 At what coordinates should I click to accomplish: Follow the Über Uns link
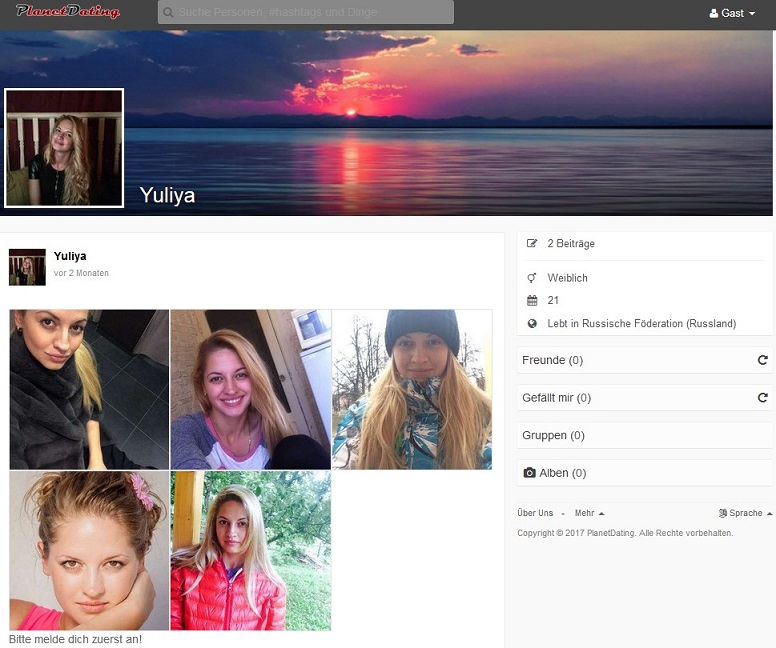point(535,513)
